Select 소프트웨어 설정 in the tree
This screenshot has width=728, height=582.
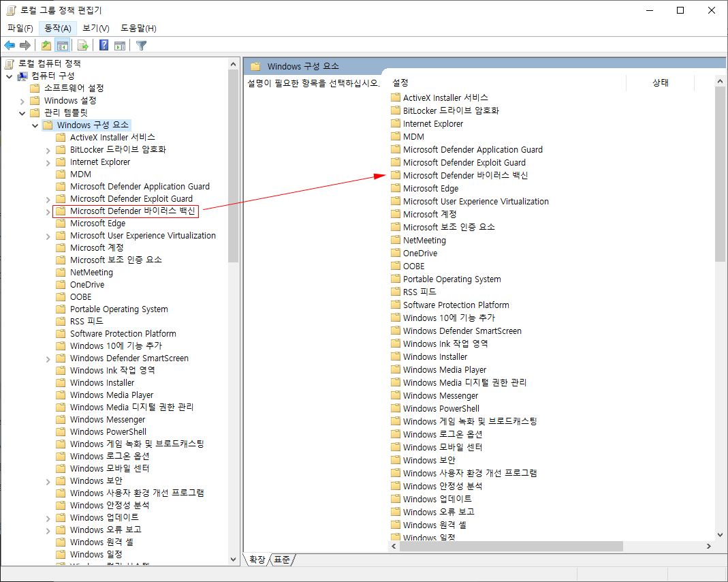74,88
